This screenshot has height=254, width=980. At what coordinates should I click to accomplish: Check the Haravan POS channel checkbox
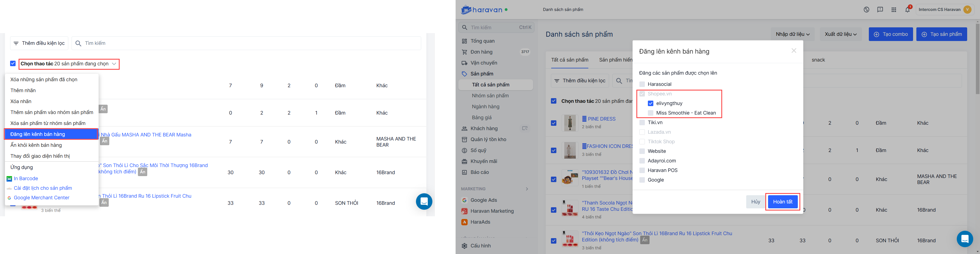tap(642, 170)
